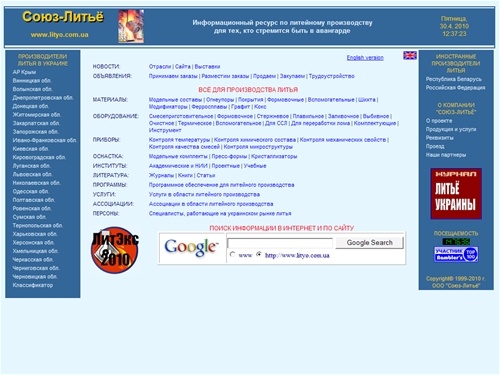Open О проекте in right menu
Image resolution: width=500 pixels, height=375 pixels.
point(439,121)
